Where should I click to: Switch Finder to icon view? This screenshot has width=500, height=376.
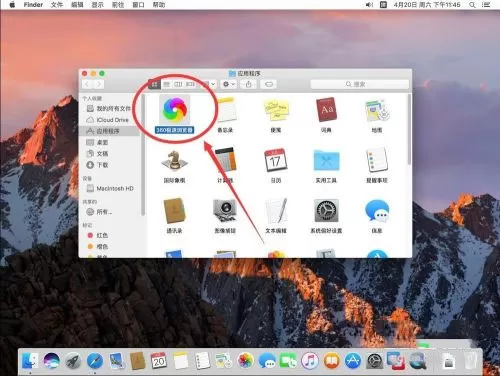pyautogui.click(x=154, y=84)
